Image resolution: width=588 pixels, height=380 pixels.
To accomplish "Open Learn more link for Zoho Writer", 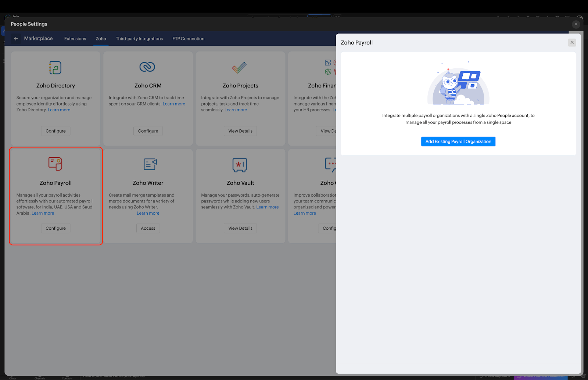I will [x=148, y=213].
